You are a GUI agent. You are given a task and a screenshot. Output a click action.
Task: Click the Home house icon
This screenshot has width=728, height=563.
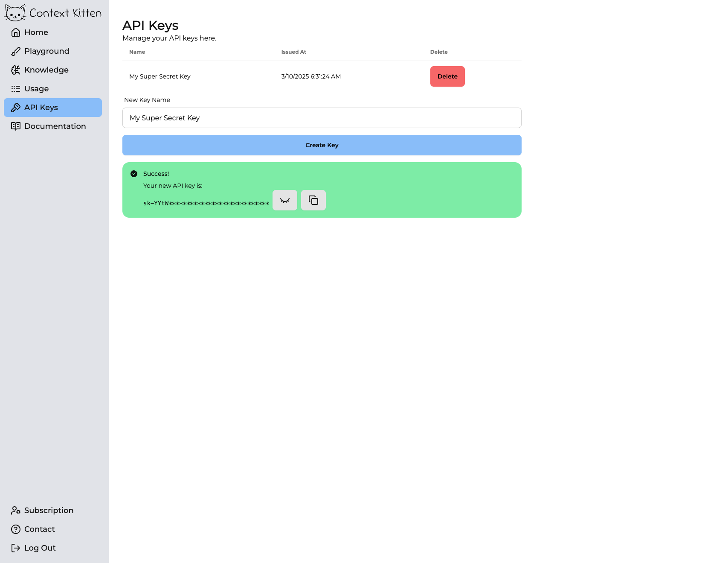pyautogui.click(x=16, y=32)
